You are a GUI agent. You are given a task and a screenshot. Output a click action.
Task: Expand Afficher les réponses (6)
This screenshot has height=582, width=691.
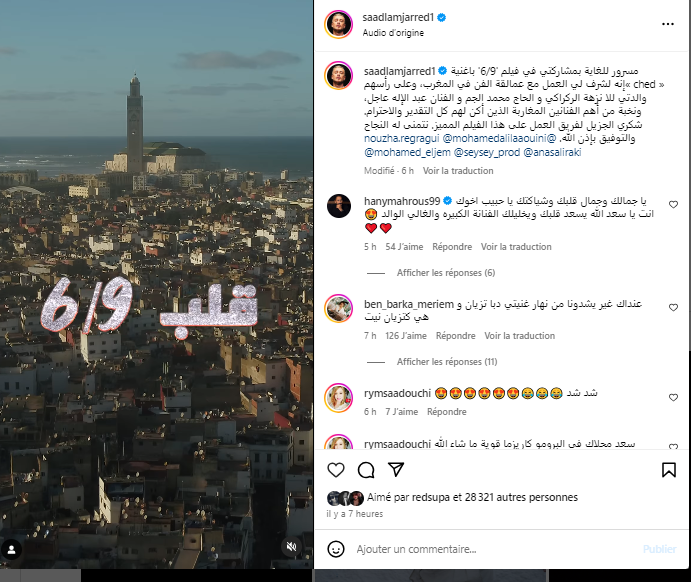click(446, 273)
